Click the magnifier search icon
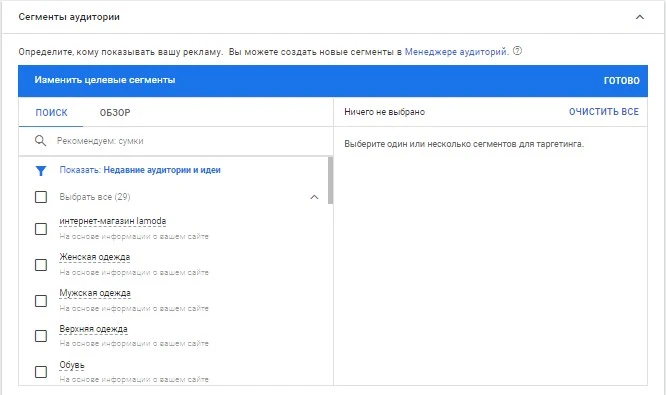666x395 pixels. click(40, 141)
